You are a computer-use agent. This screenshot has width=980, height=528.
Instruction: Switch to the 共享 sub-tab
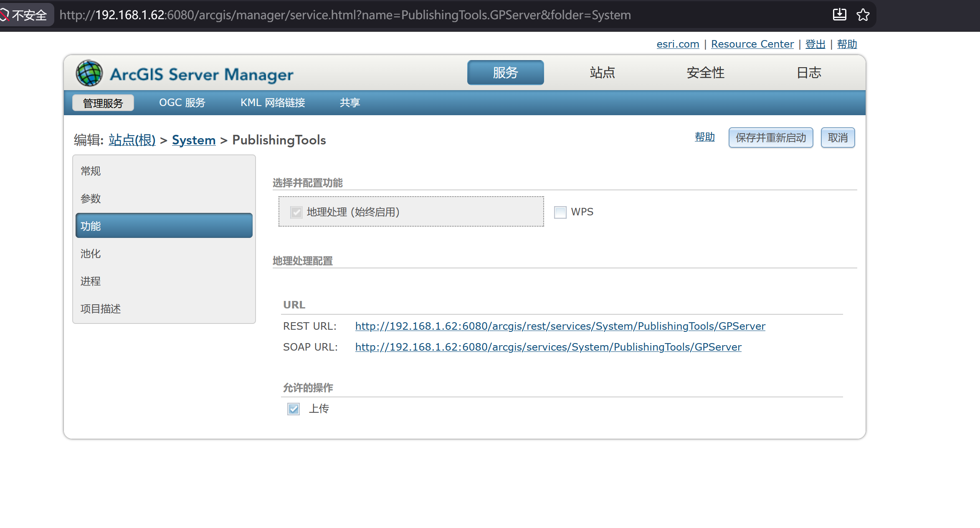coord(350,103)
